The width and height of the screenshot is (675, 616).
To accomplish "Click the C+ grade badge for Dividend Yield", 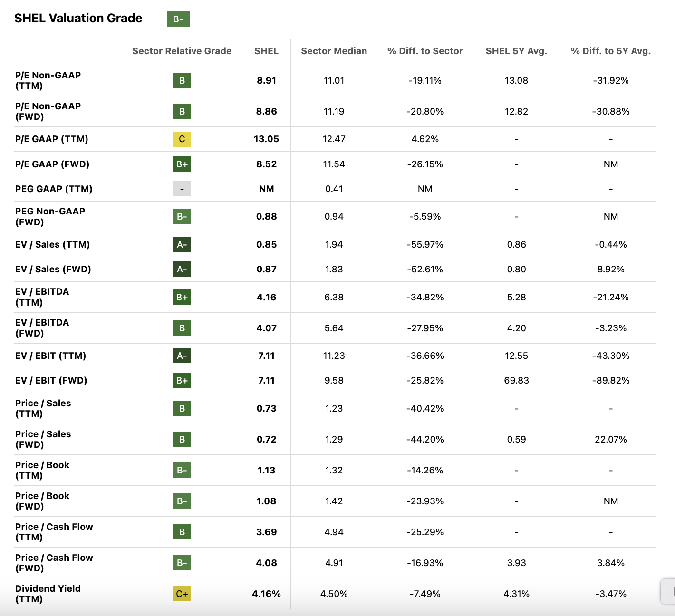I will coord(182,594).
